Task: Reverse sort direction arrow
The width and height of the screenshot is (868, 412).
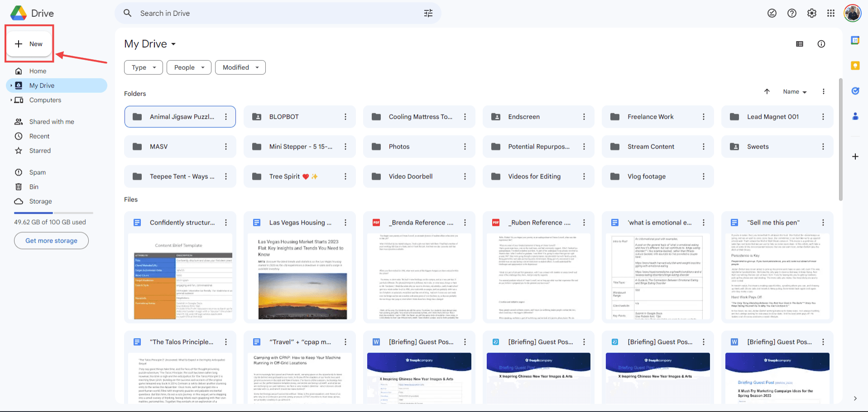Action: pos(767,91)
